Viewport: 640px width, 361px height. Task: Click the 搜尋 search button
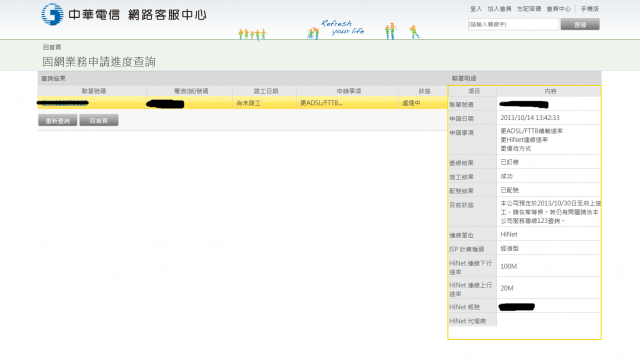(580, 25)
